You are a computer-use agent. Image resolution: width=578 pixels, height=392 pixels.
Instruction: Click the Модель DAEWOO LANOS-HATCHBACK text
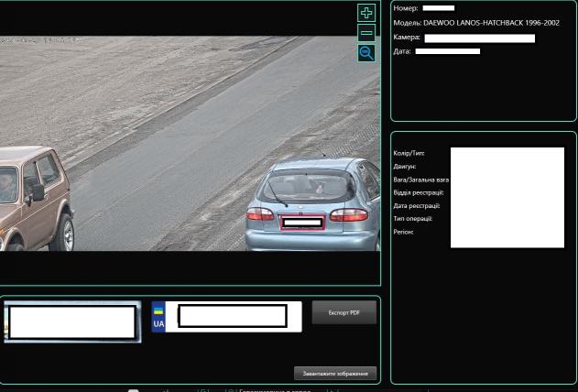point(475,22)
